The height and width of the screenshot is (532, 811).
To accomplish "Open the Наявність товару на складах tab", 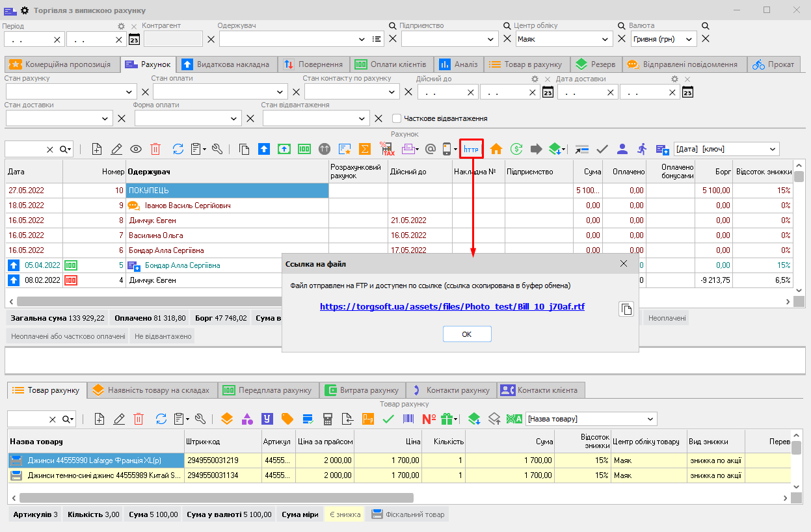I will click(152, 390).
